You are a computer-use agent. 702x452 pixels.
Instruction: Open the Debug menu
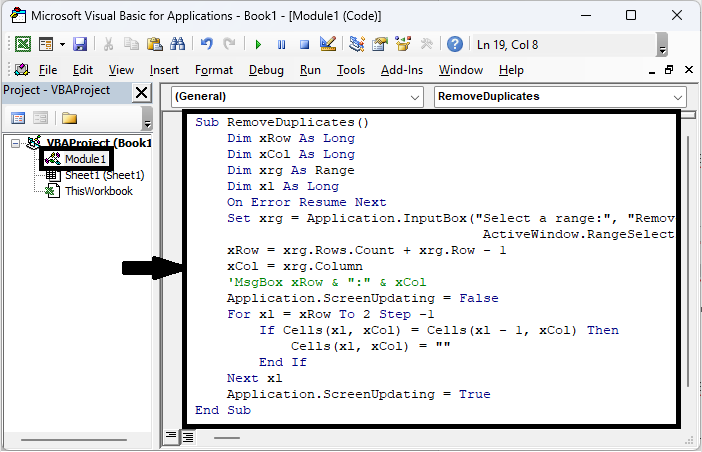[x=266, y=70]
